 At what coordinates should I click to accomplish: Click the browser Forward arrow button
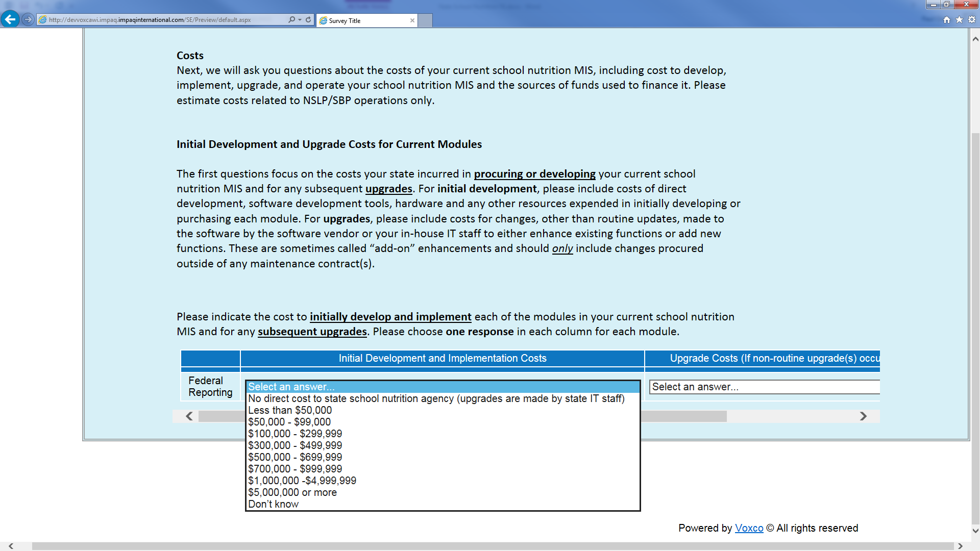pos(28,19)
